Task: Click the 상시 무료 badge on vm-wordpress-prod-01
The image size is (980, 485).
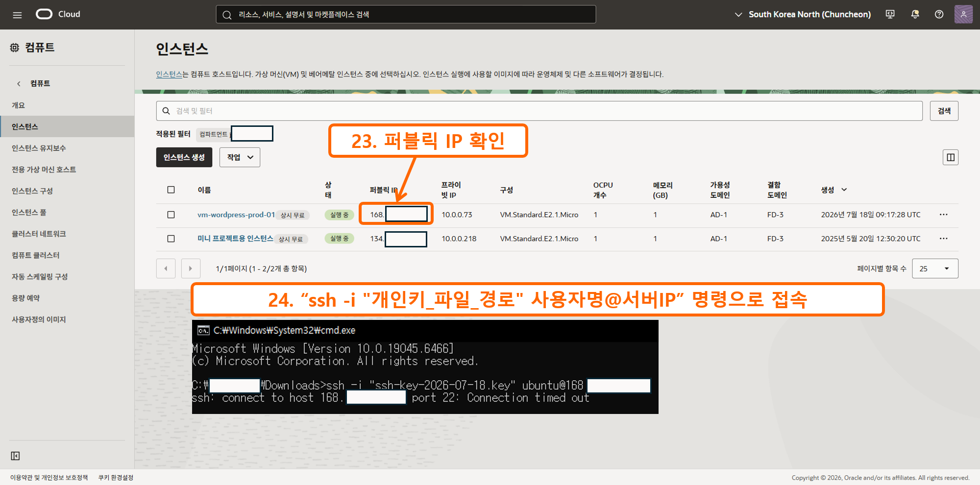Action: coord(293,215)
